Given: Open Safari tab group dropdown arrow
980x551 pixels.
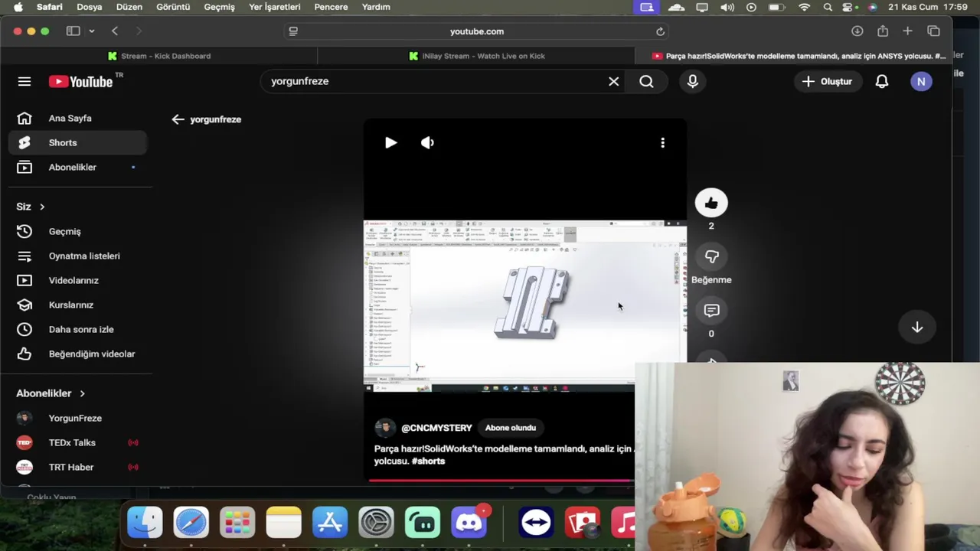Looking at the screenshot, I should point(91,31).
